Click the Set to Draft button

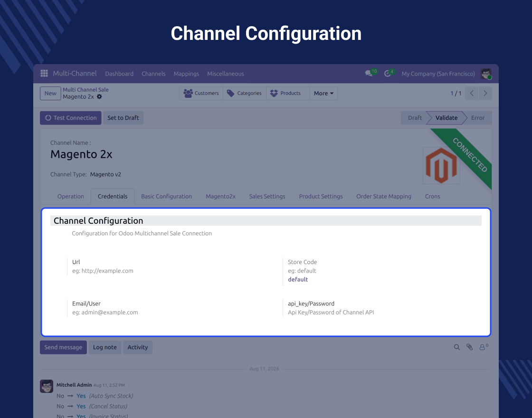click(123, 118)
